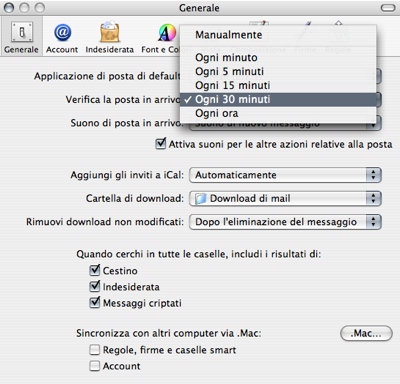Click the toolbar toggle pill button in title bar
The width and height of the screenshot is (400, 384).
388,8
